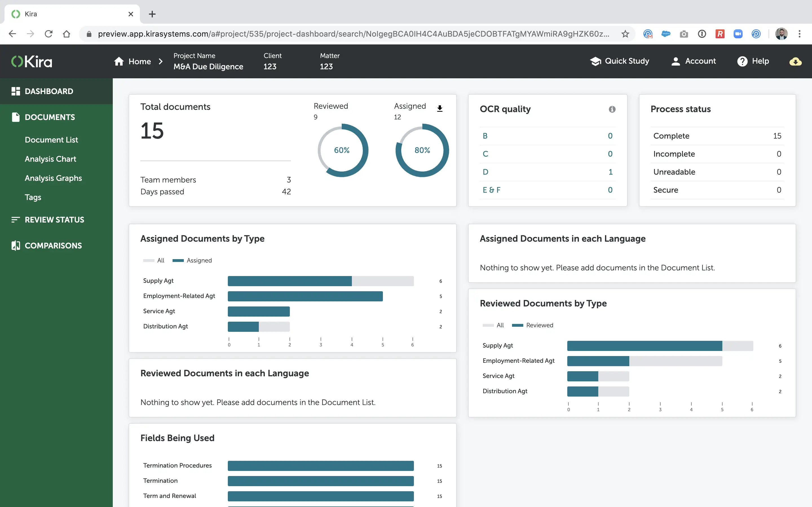812x507 pixels.
Task: Click the 80% Assigned progress ring
Action: coord(422,150)
